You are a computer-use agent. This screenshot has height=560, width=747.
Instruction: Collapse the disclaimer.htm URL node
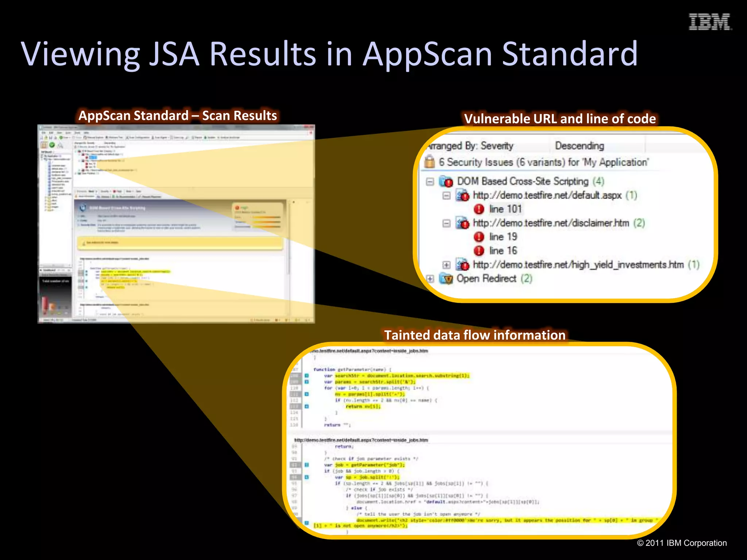[x=446, y=223]
